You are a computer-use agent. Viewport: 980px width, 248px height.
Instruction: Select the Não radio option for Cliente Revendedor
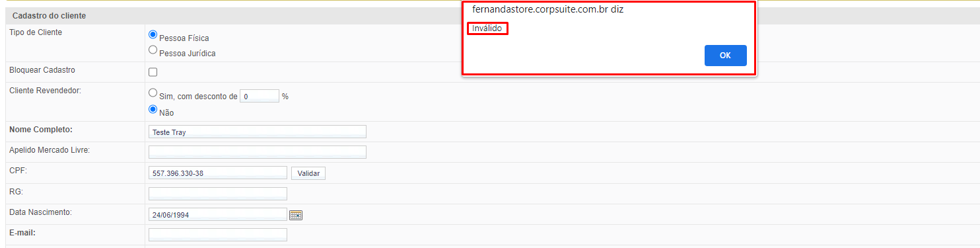click(153, 110)
